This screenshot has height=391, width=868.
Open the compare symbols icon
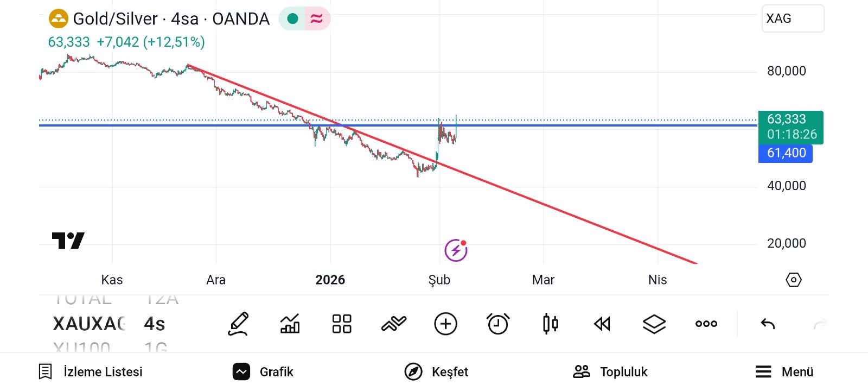tap(394, 324)
